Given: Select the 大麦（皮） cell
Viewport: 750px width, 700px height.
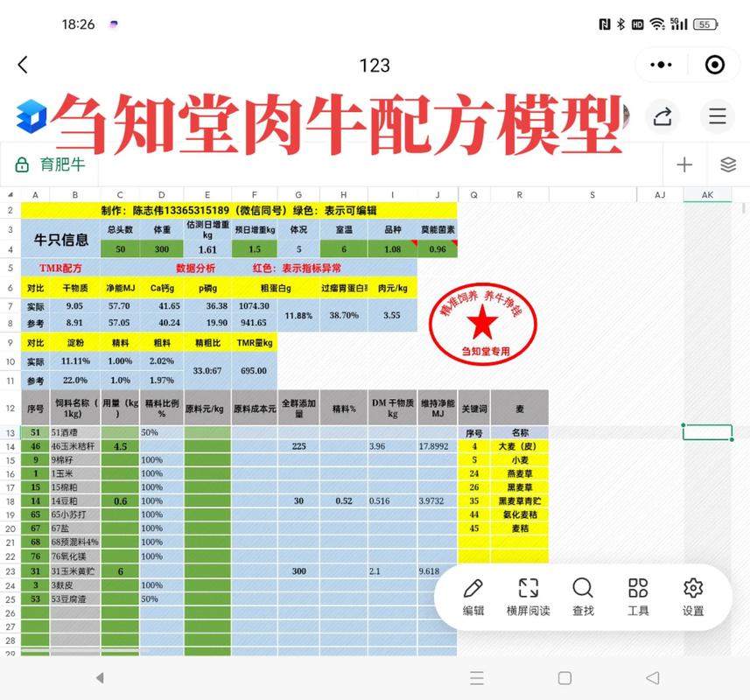Looking at the screenshot, I should [x=520, y=446].
